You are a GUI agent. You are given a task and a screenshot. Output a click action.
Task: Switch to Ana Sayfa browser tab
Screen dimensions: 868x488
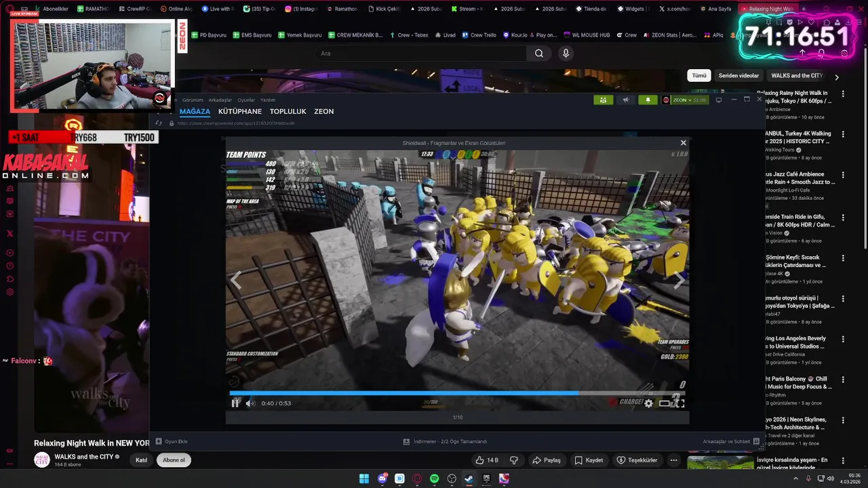(715, 9)
